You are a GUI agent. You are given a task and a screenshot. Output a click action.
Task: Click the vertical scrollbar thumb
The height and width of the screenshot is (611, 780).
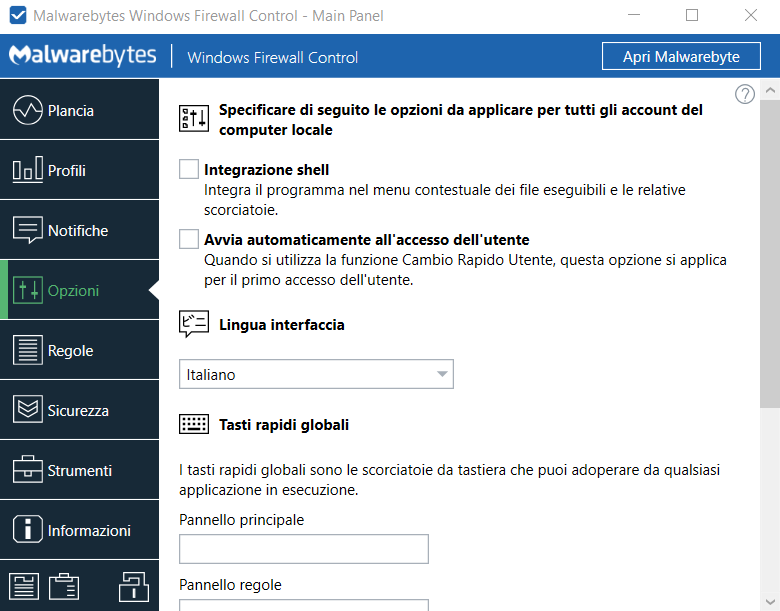pyautogui.click(x=770, y=254)
